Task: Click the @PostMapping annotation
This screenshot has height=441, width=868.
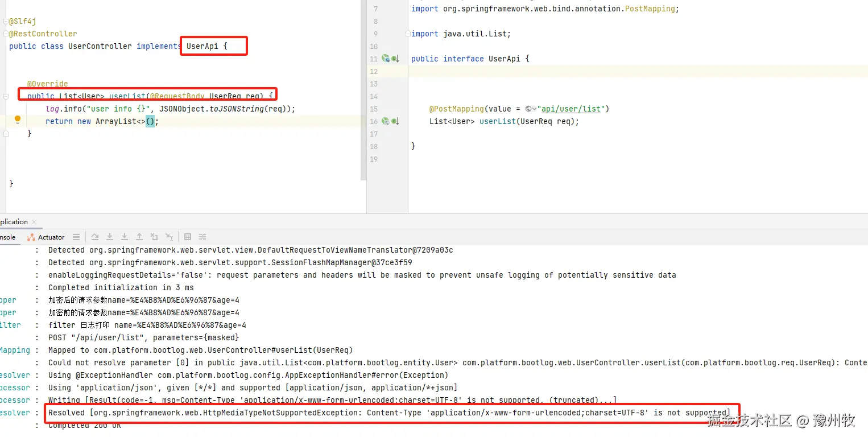Action: [457, 109]
